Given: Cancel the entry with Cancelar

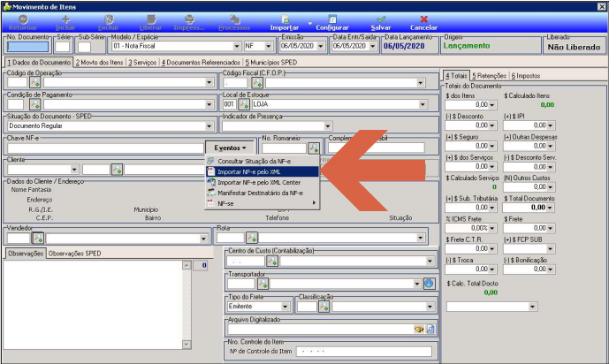Looking at the screenshot, I should [x=423, y=22].
